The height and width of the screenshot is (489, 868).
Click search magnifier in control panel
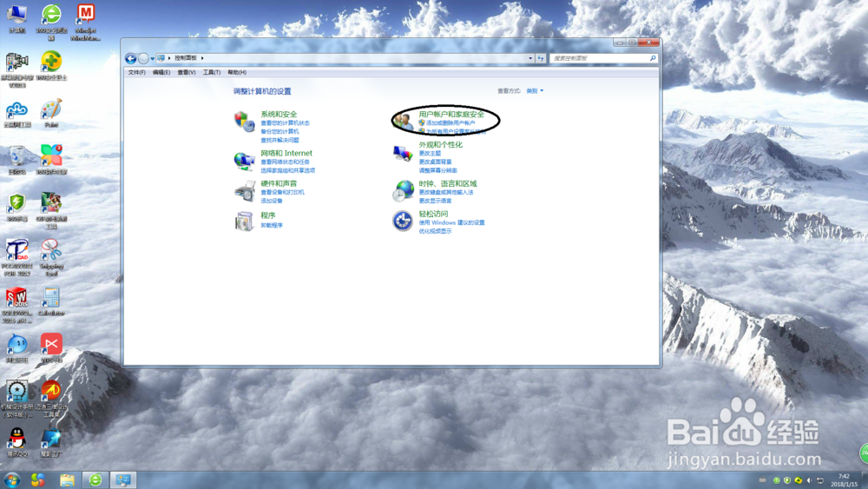653,58
